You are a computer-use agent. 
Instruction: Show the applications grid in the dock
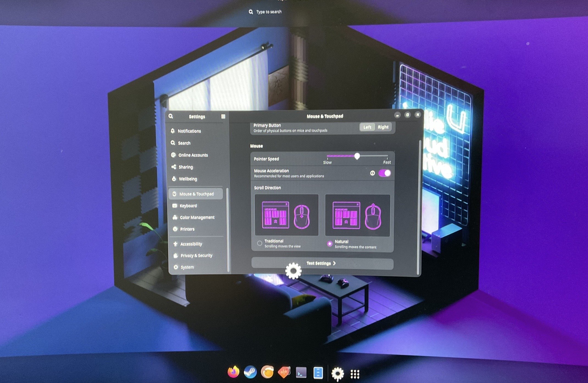(x=355, y=374)
